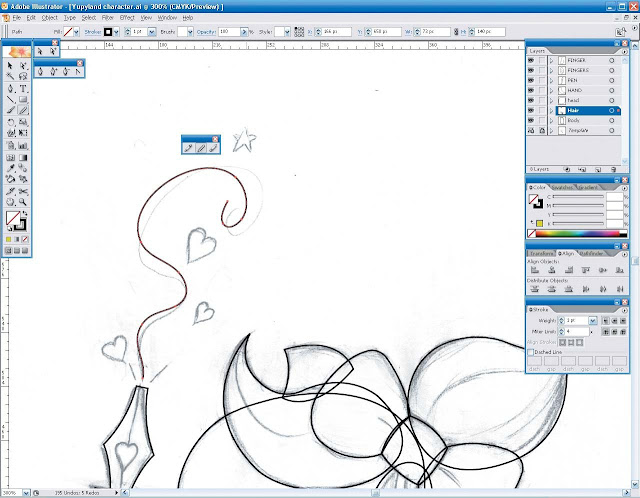
Task: Select the black arrow Selection tool
Action: (x=11, y=65)
